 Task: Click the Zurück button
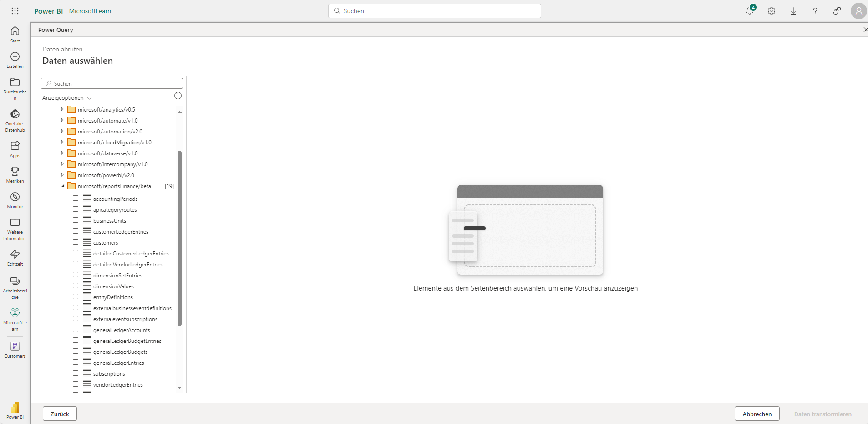click(x=60, y=414)
